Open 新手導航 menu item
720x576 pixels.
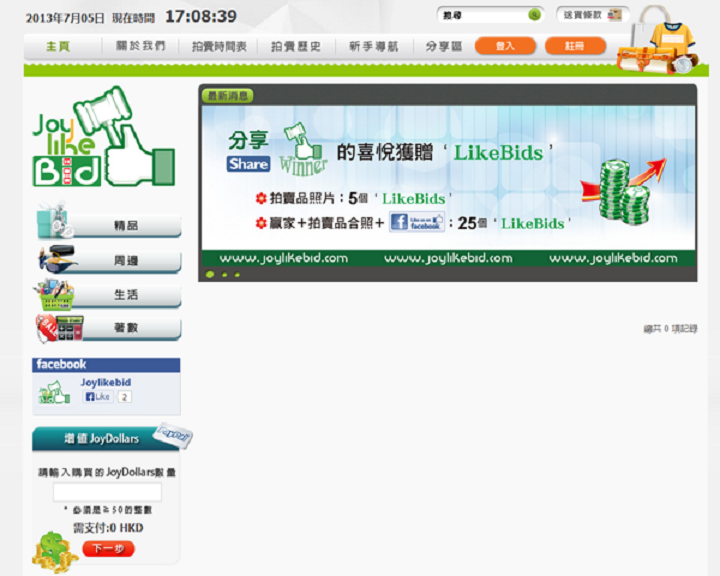point(374,46)
